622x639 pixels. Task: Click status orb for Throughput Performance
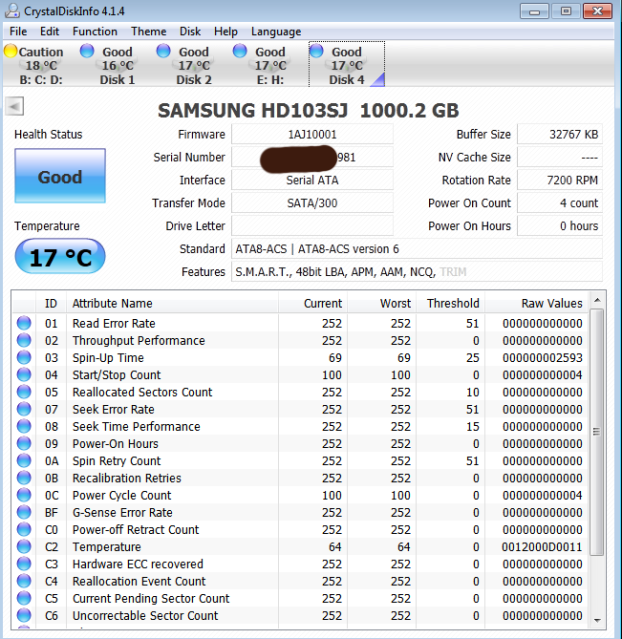(24, 340)
